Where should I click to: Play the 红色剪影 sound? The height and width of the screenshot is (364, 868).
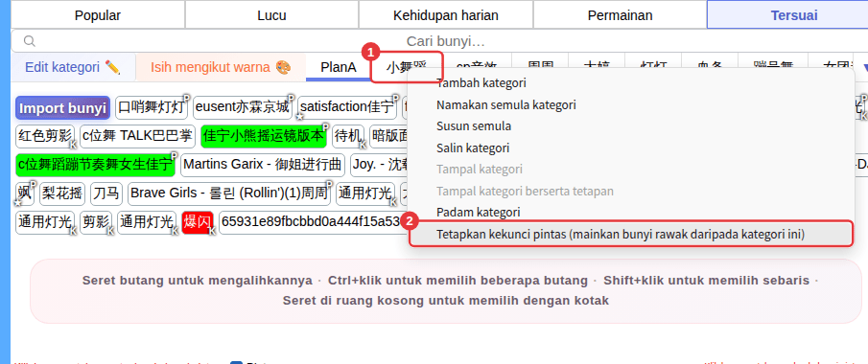45,136
